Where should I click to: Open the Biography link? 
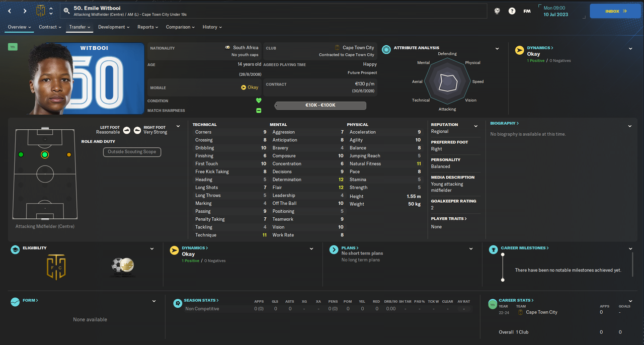click(x=505, y=123)
